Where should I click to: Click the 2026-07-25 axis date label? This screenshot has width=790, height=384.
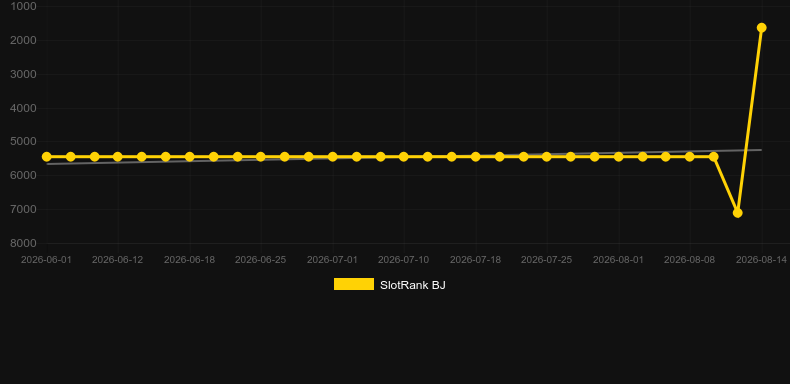coord(546,260)
